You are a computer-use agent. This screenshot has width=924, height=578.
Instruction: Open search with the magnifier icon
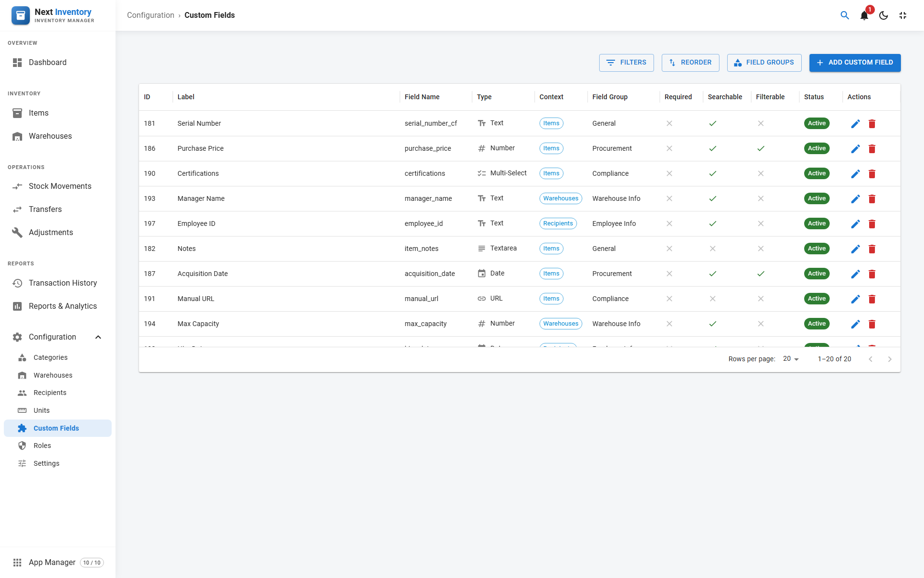click(845, 15)
